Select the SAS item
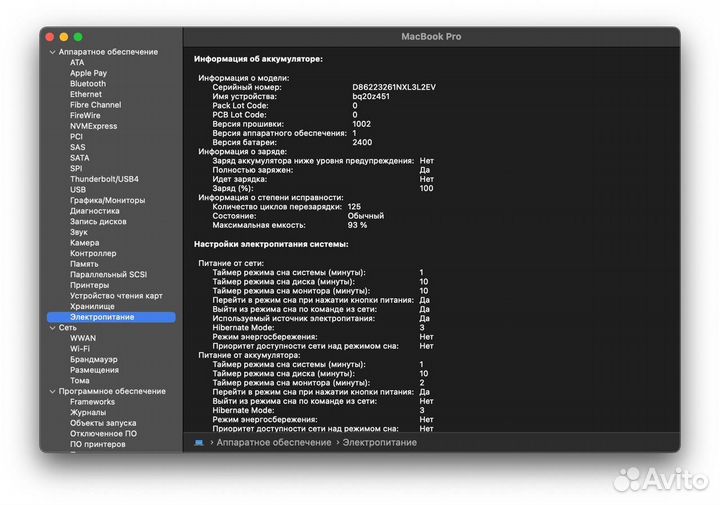 coord(78,147)
